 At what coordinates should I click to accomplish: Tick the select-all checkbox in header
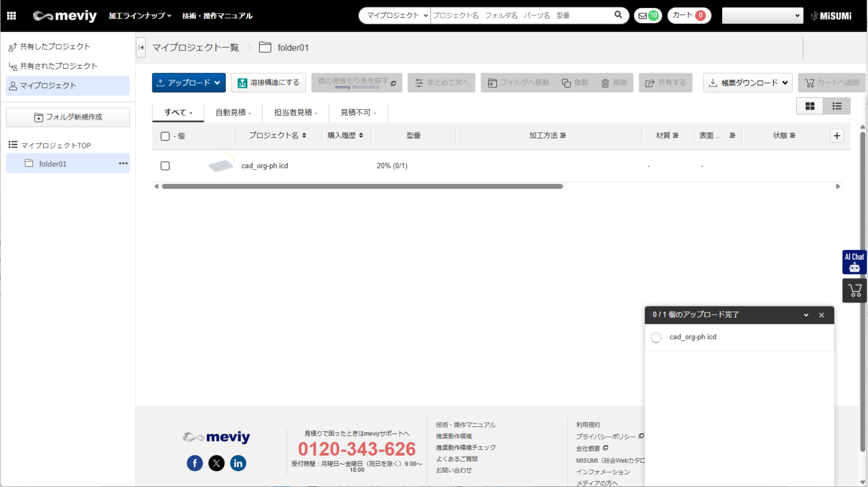[x=165, y=136]
